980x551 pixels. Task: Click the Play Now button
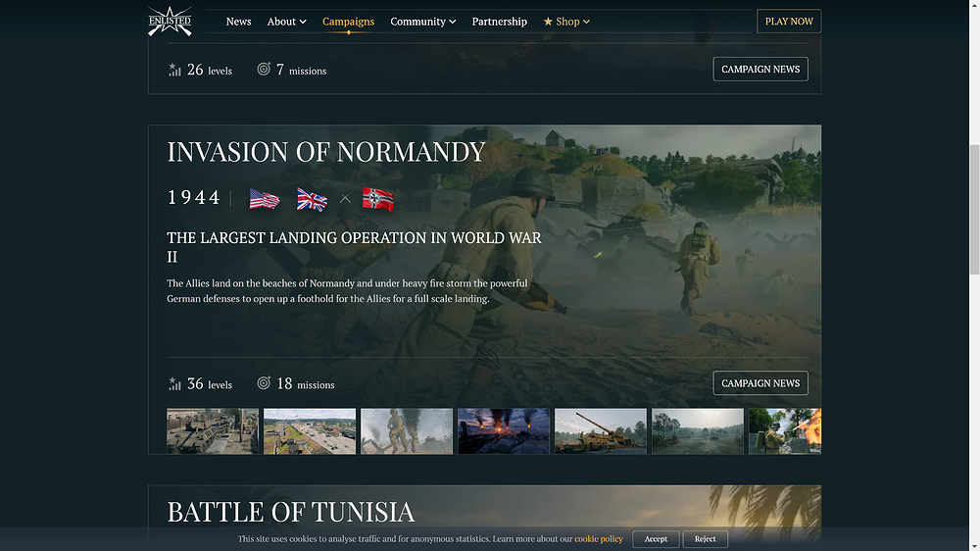click(x=789, y=22)
